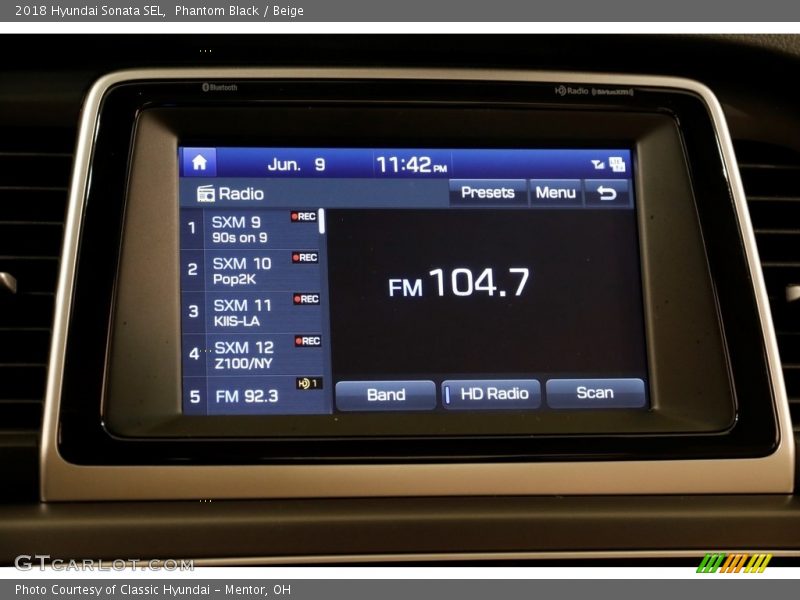Tap the REC icon on SXM 11
800x600 pixels.
point(307,299)
